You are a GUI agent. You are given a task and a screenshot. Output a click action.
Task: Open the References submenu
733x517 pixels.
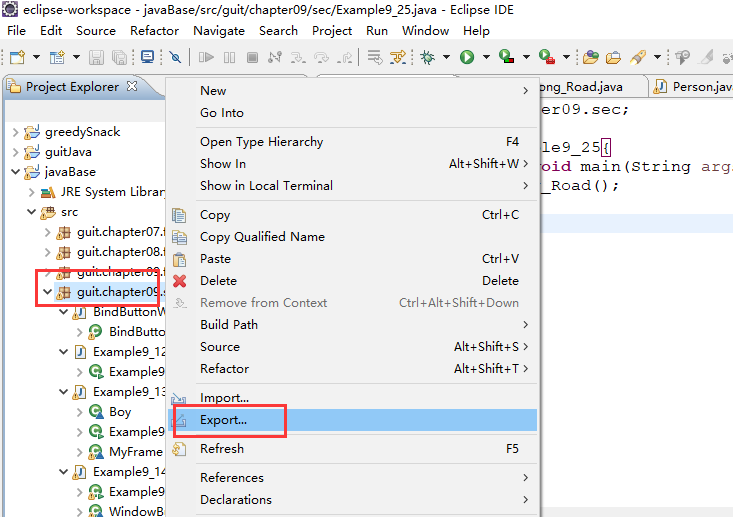(x=352, y=478)
